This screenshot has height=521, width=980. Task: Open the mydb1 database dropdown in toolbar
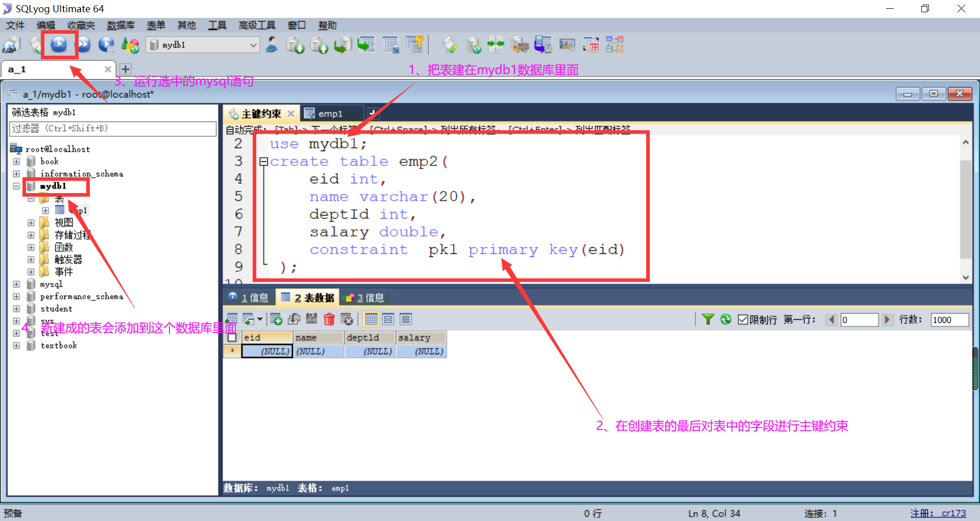pos(203,45)
